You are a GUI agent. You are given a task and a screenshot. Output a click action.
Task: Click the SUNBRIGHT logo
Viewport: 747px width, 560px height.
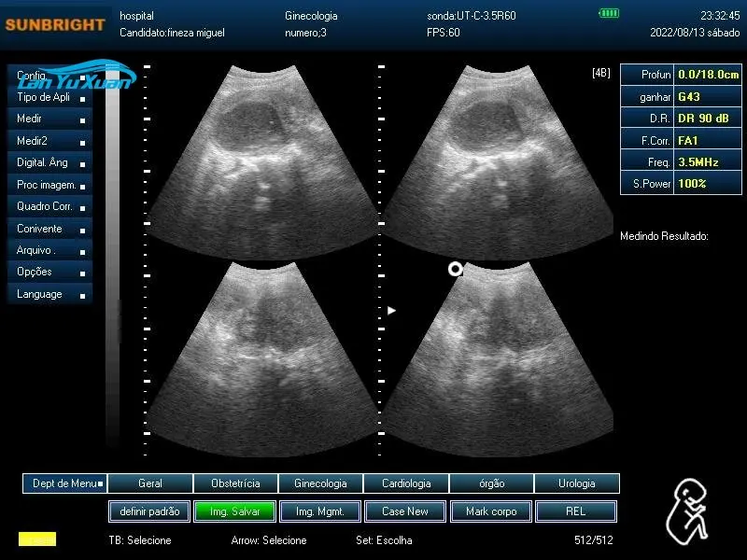coord(55,25)
